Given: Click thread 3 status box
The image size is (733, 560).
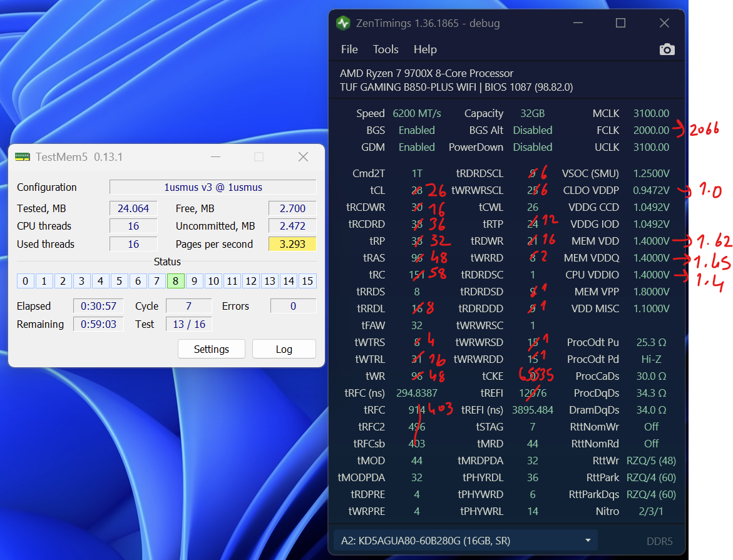Looking at the screenshot, I should [81, 281].
